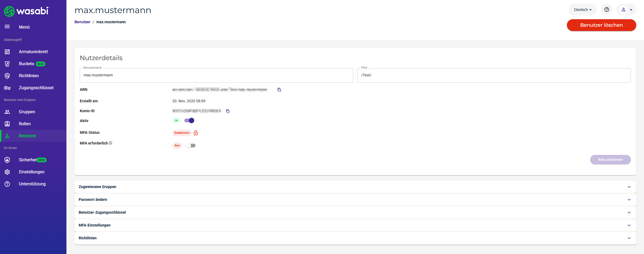Expand the Passwort ändern section
This screenshot has width=644, height=254.
click(355, 200)
